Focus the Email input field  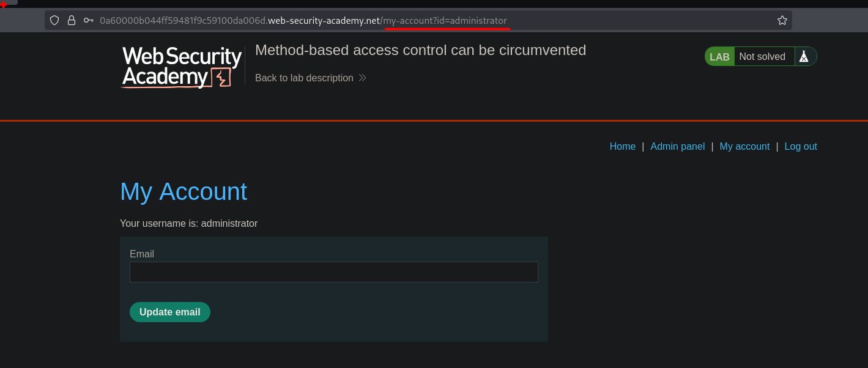pyautogui.click(x=333, y=272)
